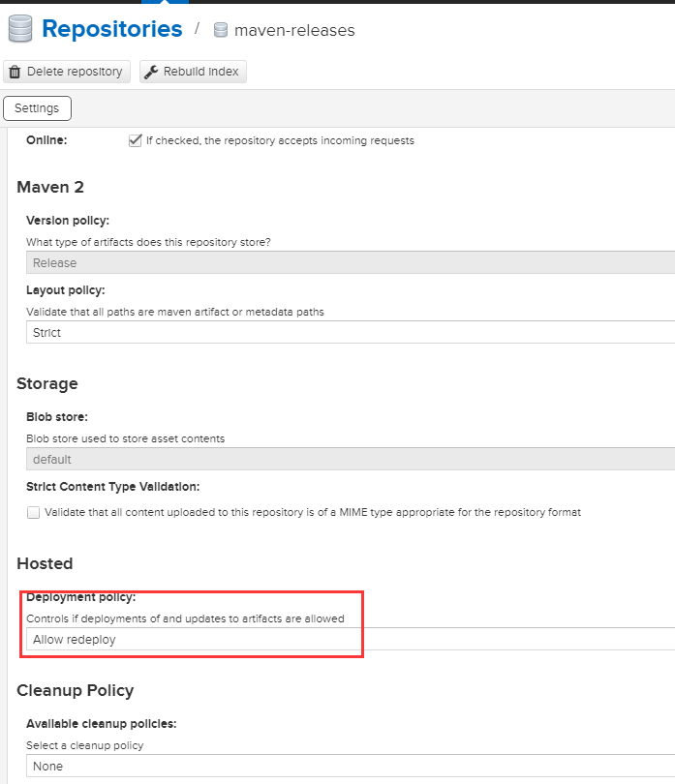Toggle the Online checkbox
This screenshot has width=675, height=784.
[136, 140]
